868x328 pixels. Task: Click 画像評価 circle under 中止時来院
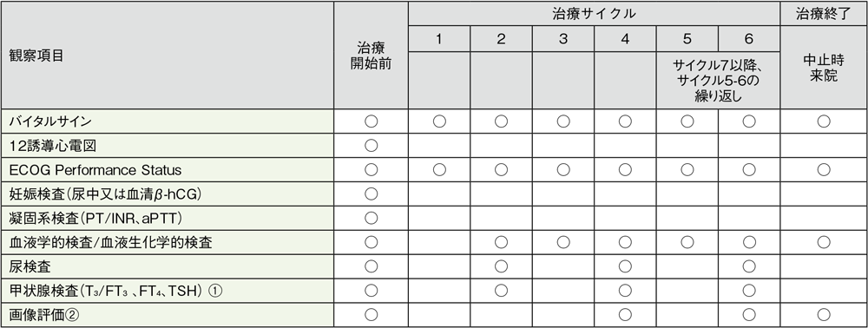click(x=824, y=315)
